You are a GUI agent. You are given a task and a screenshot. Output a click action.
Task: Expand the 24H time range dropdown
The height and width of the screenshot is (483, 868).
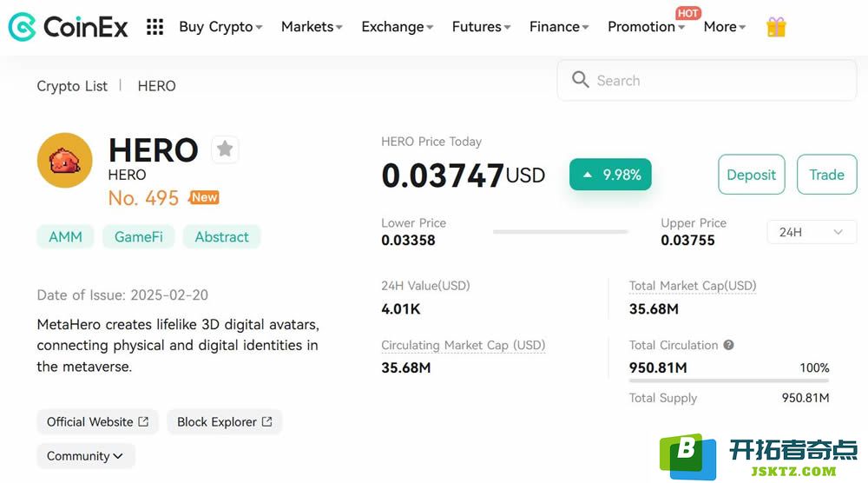[x=812, y=232]
